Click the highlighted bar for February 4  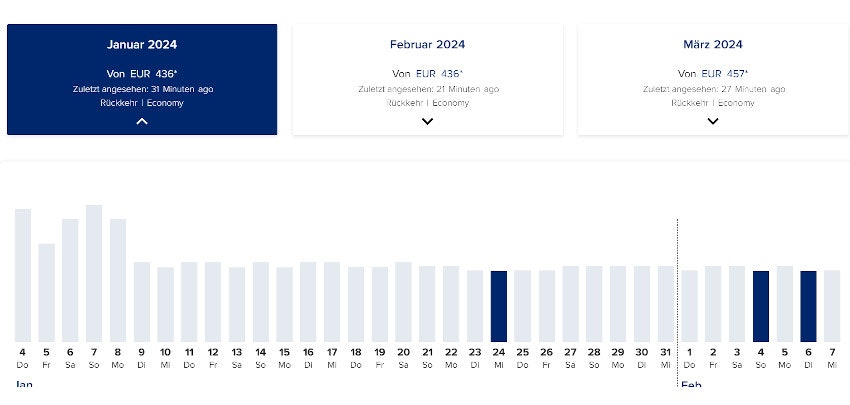(761, 306)
